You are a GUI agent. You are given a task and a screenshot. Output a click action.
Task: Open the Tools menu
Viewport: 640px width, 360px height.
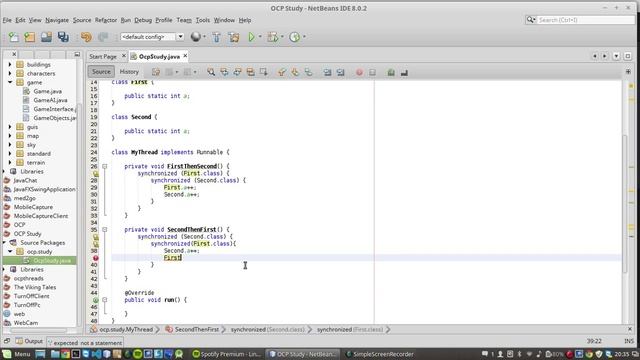click(x=202, y=20)
